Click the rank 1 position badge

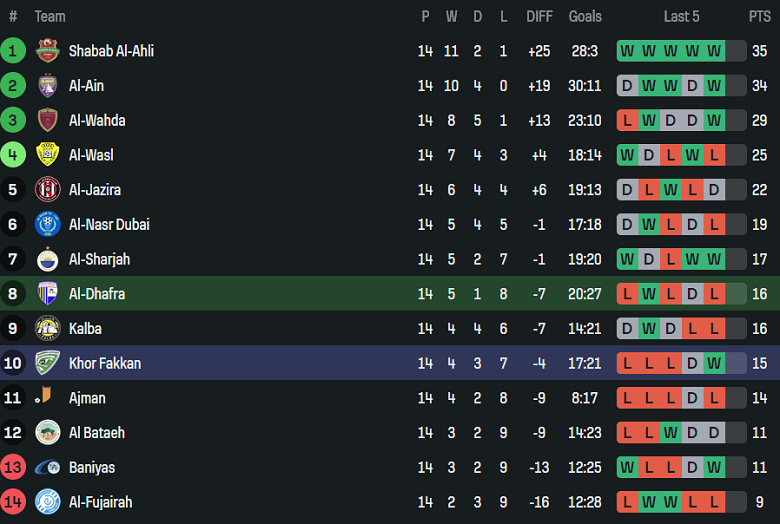point(13,51)
